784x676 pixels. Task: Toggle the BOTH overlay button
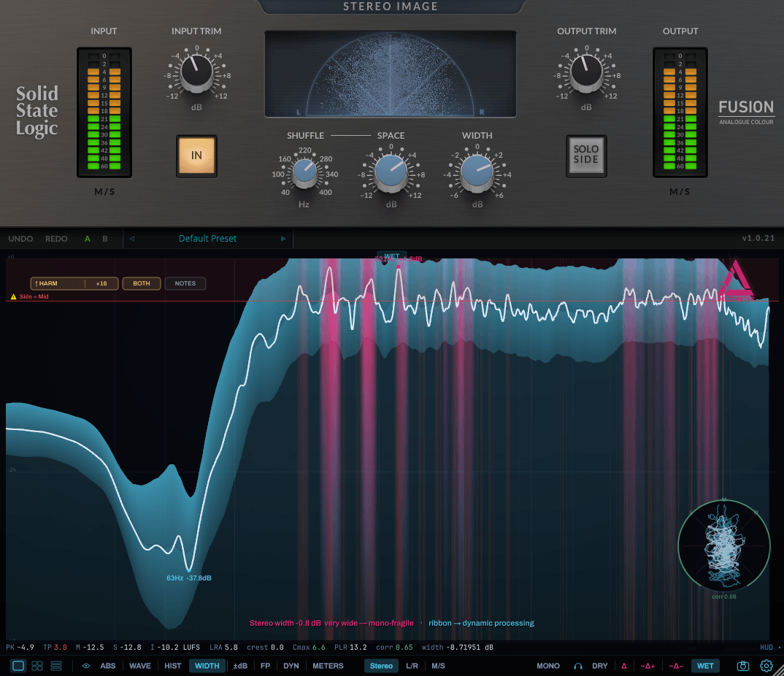click(x=142, y=283)
